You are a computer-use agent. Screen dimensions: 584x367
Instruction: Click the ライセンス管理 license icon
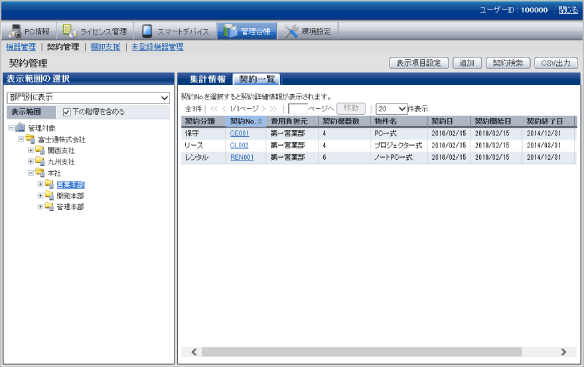tap(69, 31)
